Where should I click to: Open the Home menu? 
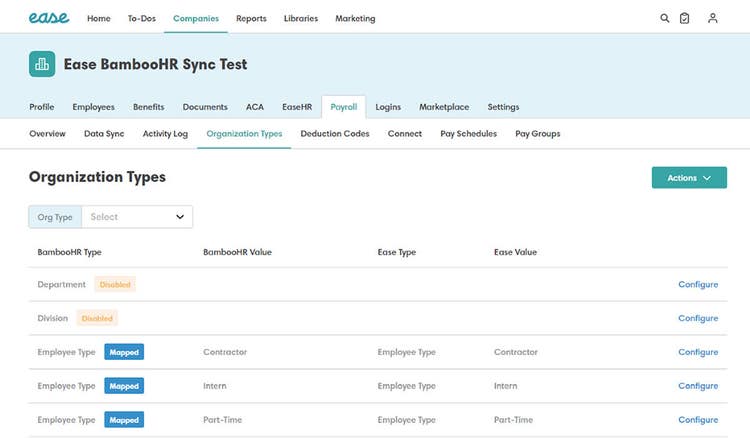pyautogui.click(x=99, y=18)
